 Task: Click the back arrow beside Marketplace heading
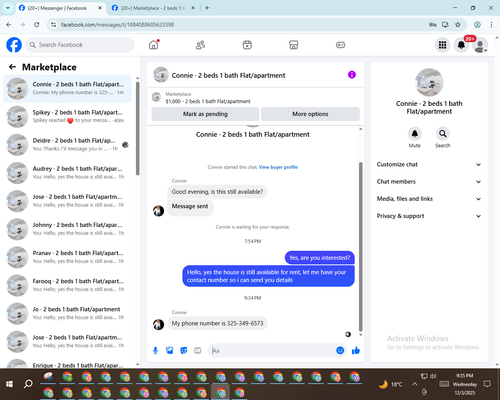pos(12,67)
